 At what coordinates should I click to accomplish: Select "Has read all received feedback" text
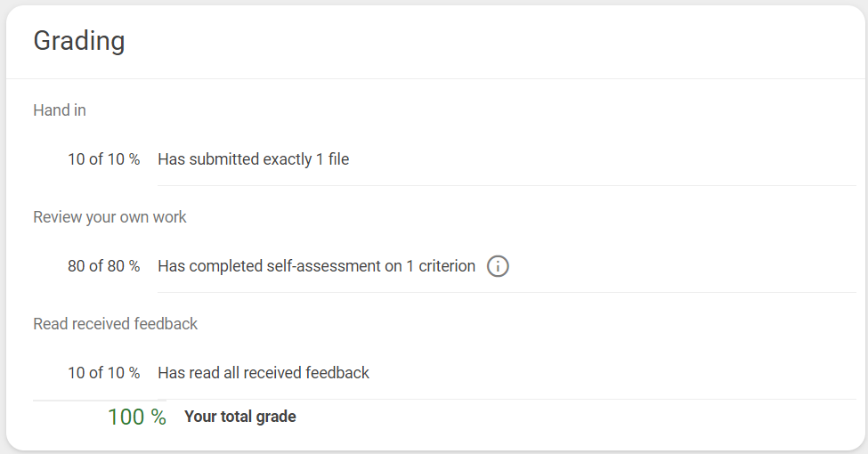(x=264, y=373)
